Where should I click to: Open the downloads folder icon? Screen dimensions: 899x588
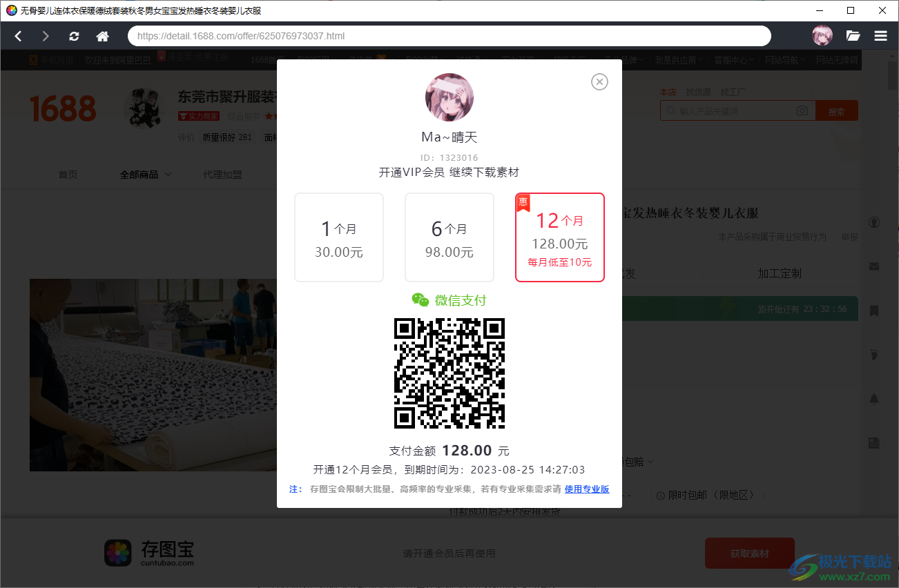pyautogui.click(x=853, y=36)
